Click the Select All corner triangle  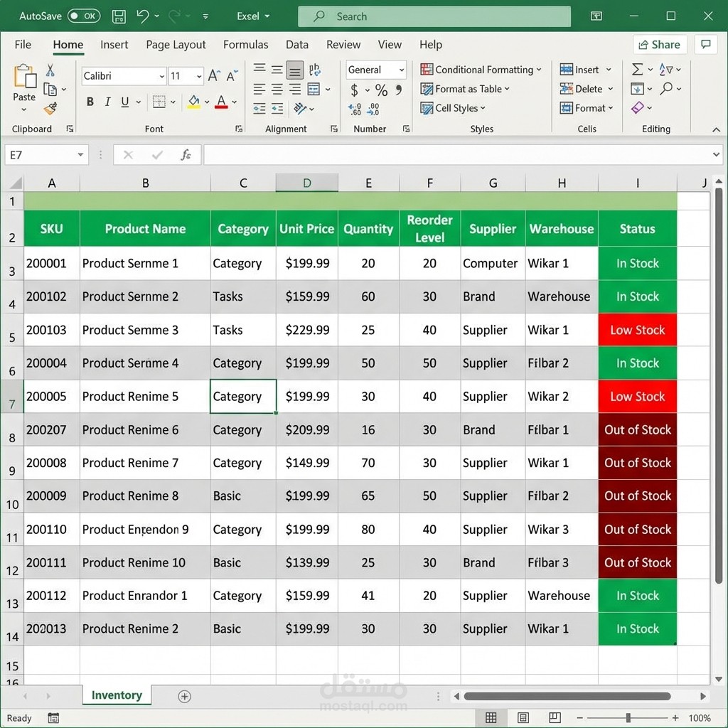click(x=16, y=183)
